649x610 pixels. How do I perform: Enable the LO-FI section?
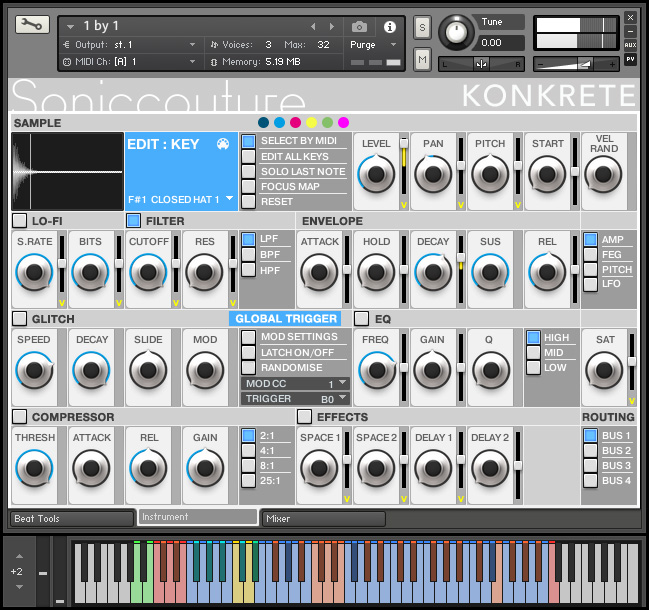pos(19,221)
